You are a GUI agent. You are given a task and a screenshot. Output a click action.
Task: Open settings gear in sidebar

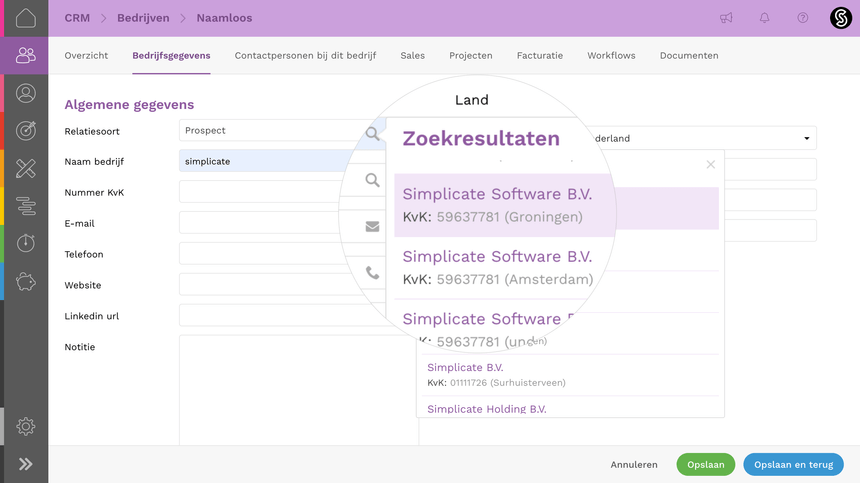25,426
